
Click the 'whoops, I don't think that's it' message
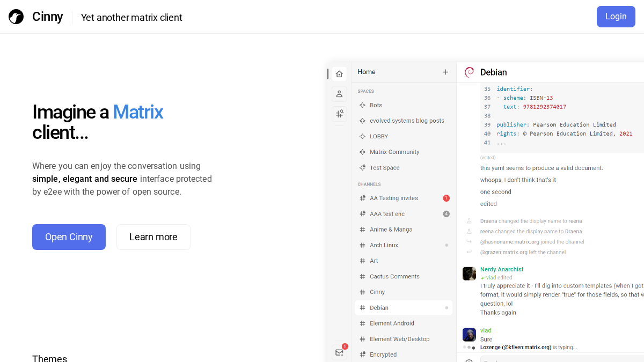pyautogui.click(x=518, y=180)
